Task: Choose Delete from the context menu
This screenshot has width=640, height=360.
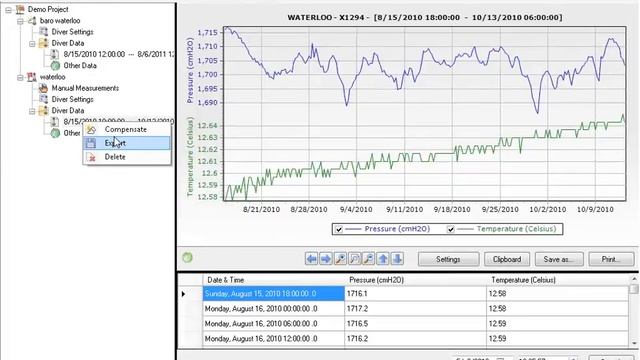Action: 127,157
